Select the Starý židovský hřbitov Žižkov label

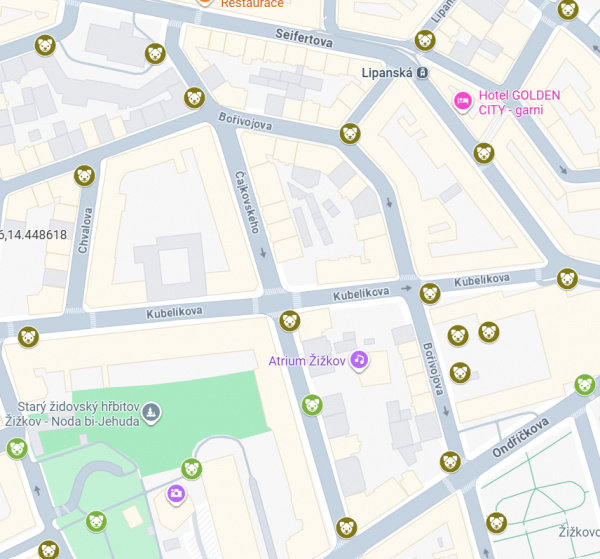pyautogui.click(x=73, y=414)
